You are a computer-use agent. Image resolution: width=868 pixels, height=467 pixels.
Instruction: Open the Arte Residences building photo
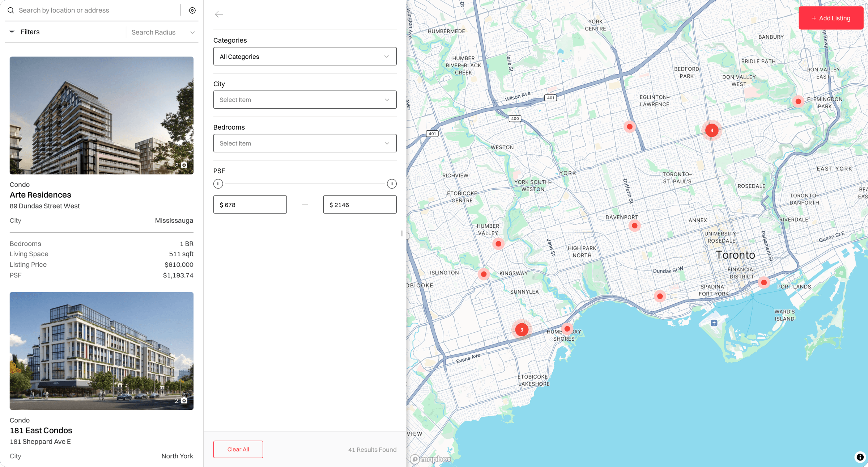[x=102, y=115]
